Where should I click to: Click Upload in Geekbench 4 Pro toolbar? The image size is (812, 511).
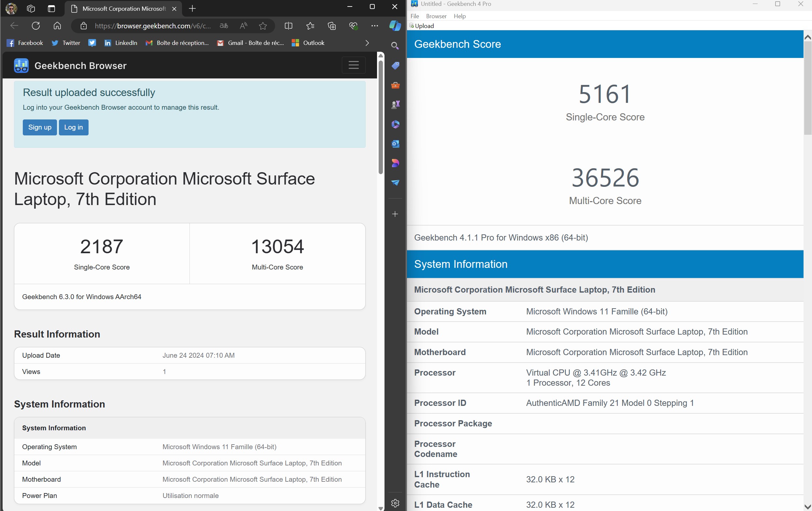pyautogui.click(x=422, y=26)
